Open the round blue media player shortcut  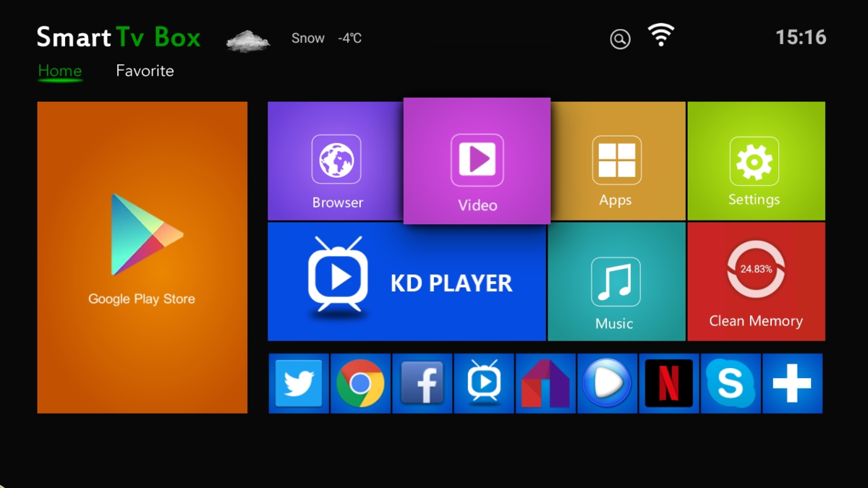point(608,383)
